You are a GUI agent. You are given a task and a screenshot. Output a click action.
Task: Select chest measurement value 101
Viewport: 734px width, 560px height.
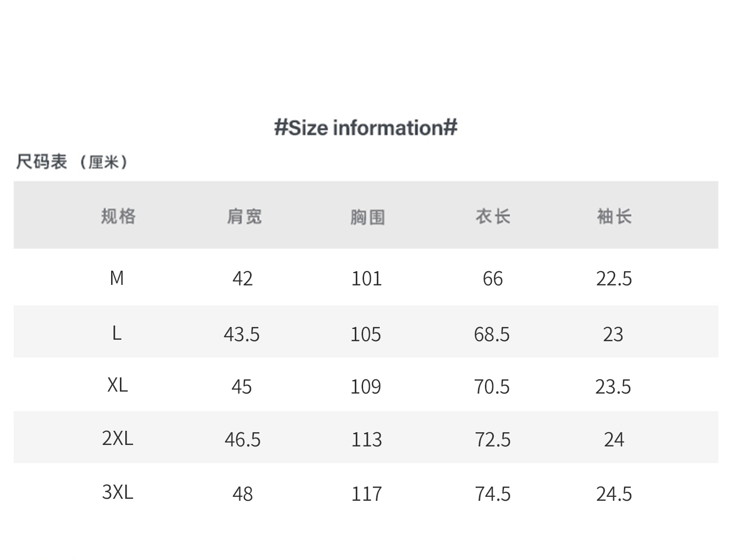367,279
